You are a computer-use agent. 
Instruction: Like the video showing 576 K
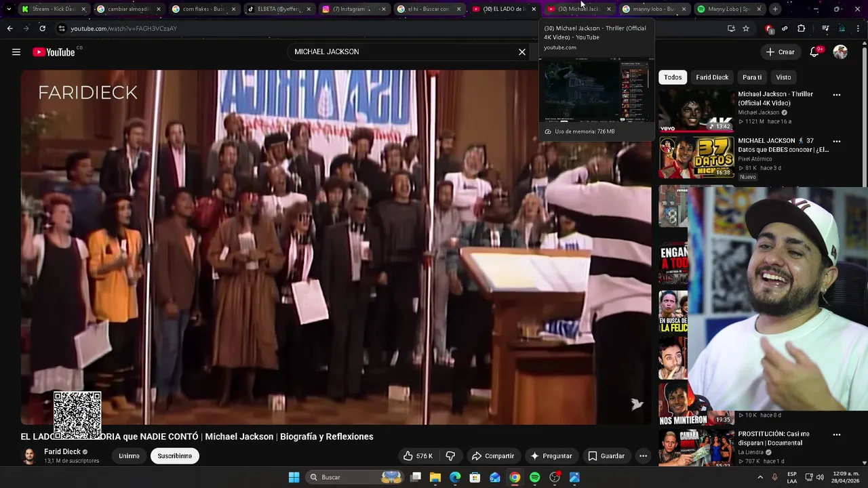click(x=418, y=456)
